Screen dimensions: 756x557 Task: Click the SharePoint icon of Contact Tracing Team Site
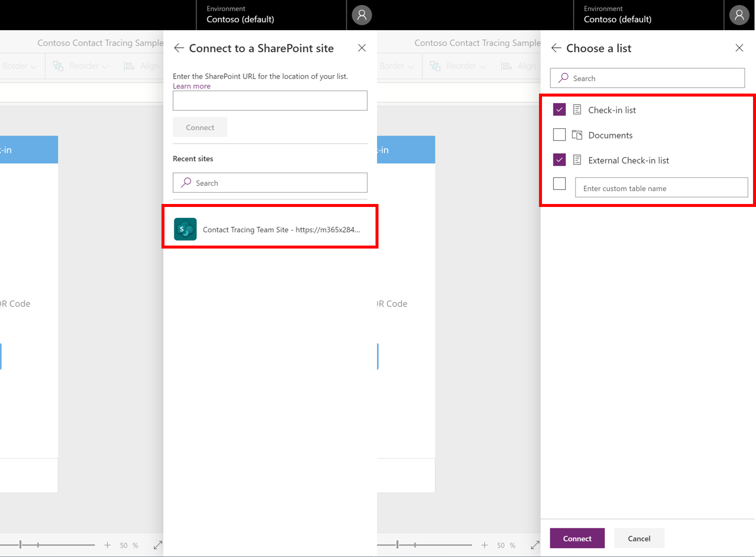[x=185, y=229]
